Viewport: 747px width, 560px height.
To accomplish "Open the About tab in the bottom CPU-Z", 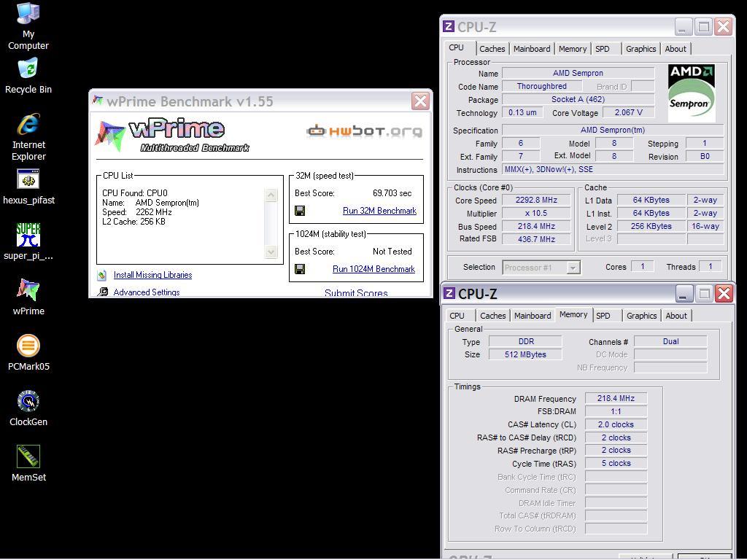I will (x=676, y=315).
